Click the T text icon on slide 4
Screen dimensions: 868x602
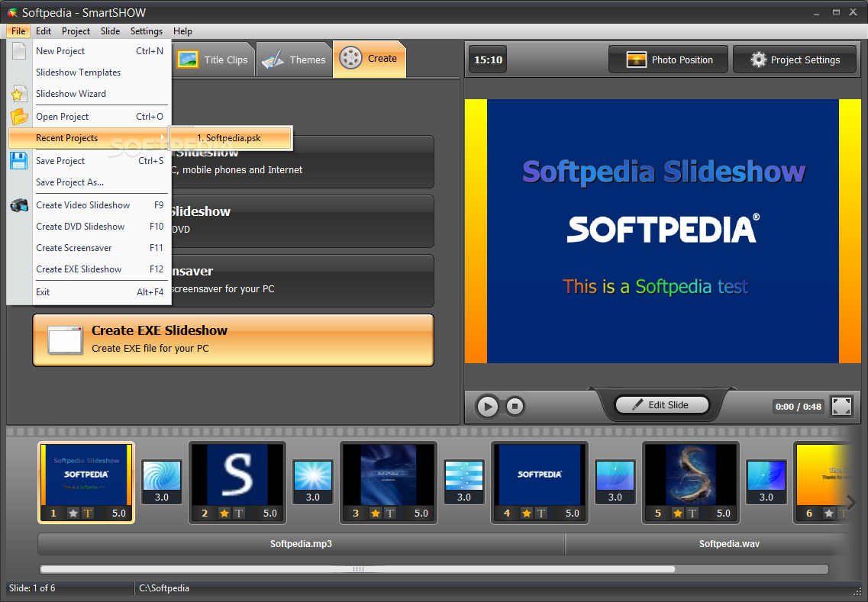pos(540,513)
